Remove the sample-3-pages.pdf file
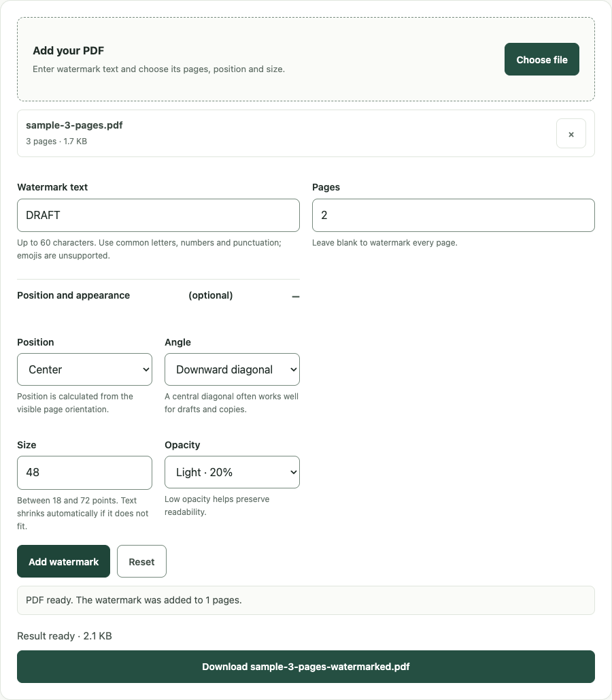 click(571, 133)
